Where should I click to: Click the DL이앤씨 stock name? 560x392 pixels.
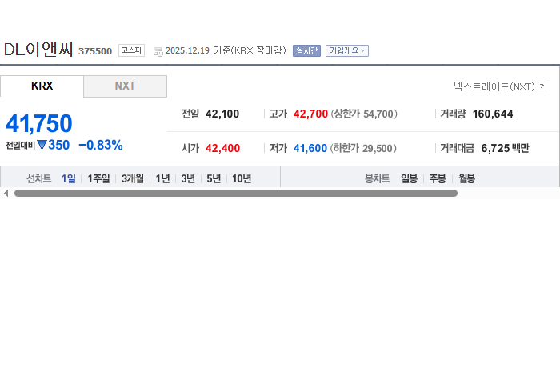coord(38,50)
